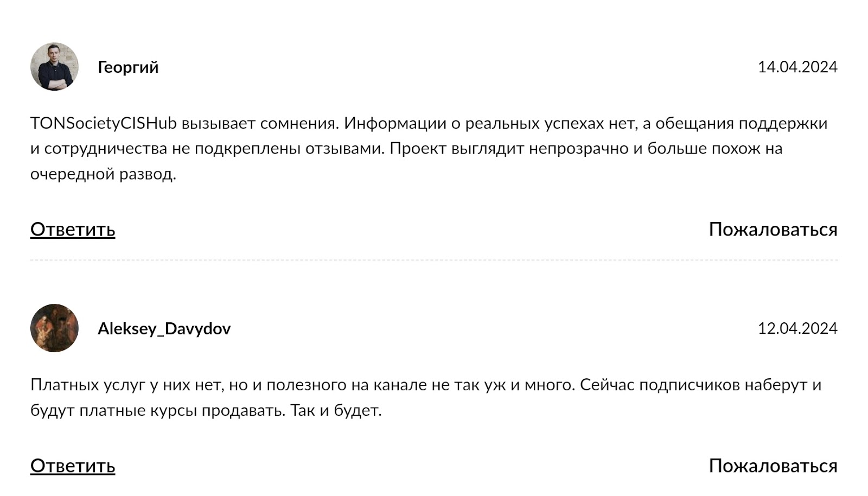Click Георгий's profile avatar photo
The height and width of the screenshot is (496, 868).
(x=54, y=67)
